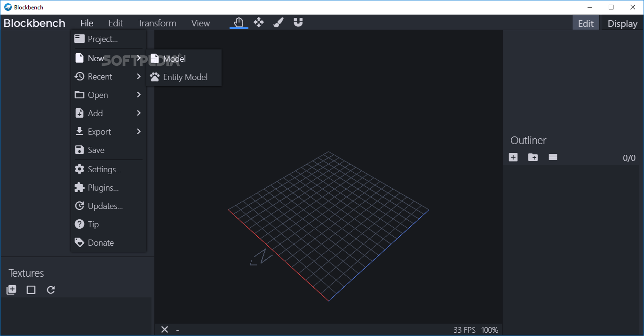Click the Outliner panel heading
The height and width of the screenshot is (336, 644).
point(528,140)
